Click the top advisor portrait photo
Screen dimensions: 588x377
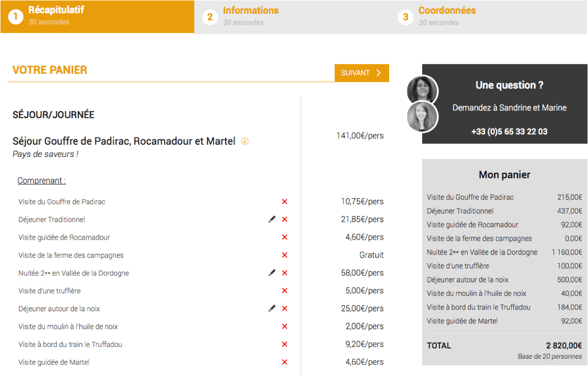[422, 90]
